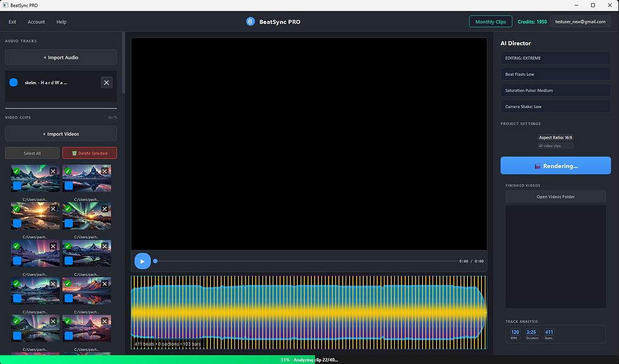Remove the skeler audio track with its X
The height and width of the screenshot is (364, 619).
click(106, 82)
